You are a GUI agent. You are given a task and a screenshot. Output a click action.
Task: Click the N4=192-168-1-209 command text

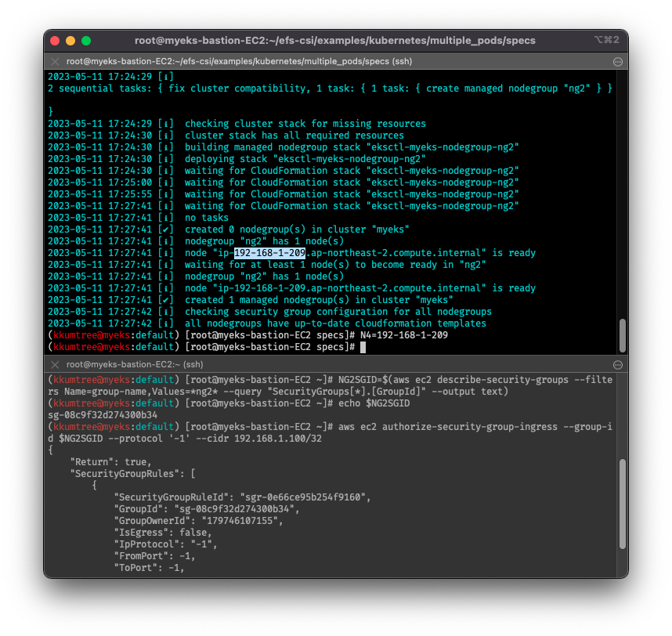403,335
